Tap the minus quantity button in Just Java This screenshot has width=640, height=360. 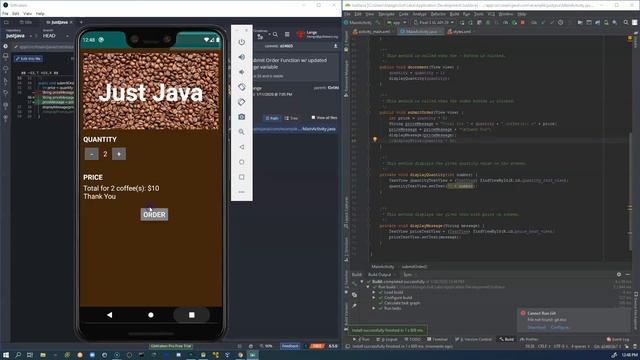91,154
